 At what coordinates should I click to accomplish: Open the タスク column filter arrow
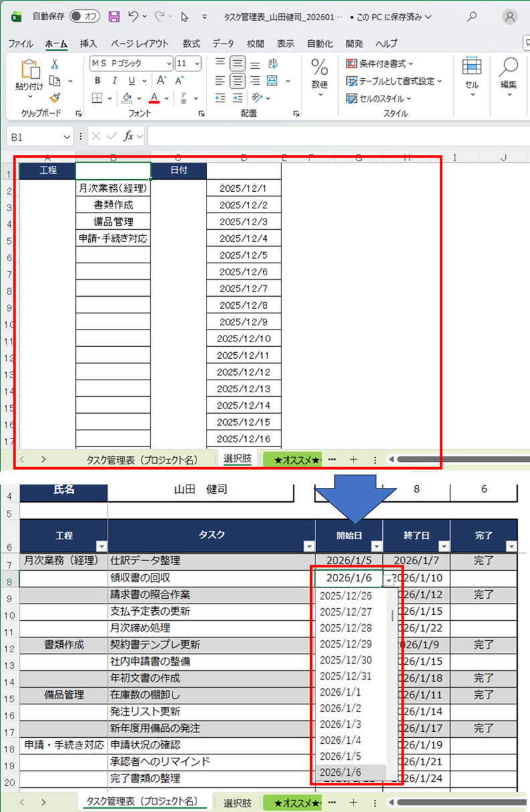(308, 545)
